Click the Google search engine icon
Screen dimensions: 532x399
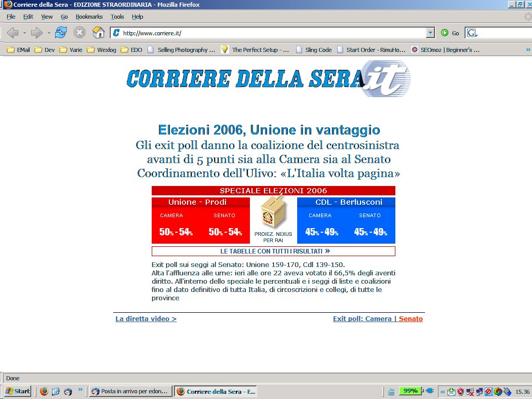click(472, 33)
